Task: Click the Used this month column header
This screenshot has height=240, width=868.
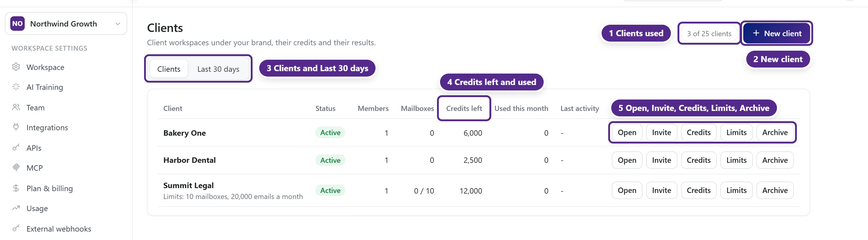Action: [521, 108]
